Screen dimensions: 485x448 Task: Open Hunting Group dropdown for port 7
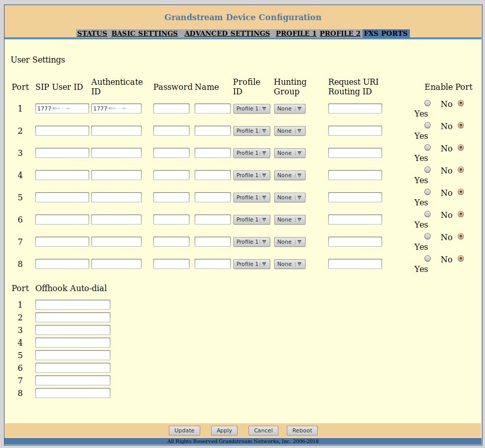(289, 242)
